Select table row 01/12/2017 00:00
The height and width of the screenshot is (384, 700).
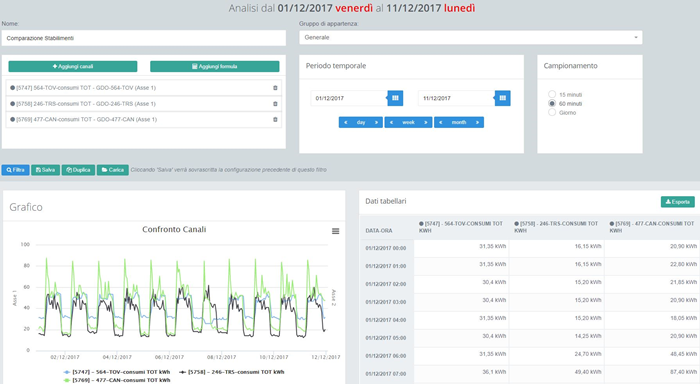(x=529, y=248)
